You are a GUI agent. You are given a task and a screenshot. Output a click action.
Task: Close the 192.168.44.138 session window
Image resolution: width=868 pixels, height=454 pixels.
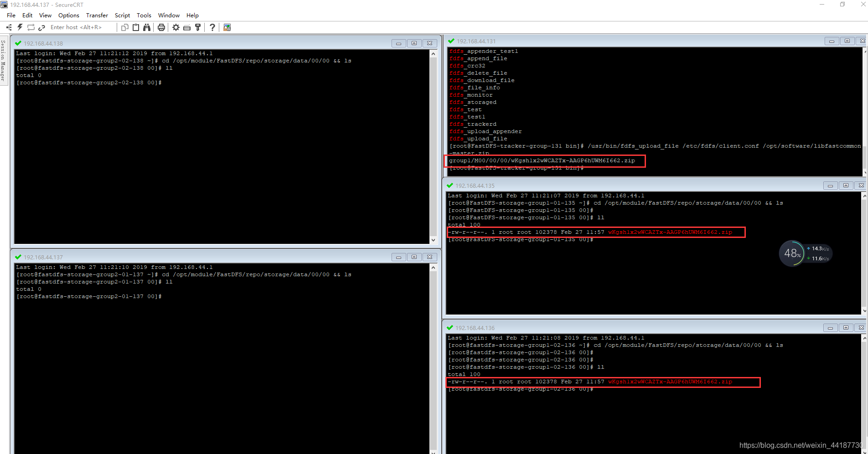[429, 43]
